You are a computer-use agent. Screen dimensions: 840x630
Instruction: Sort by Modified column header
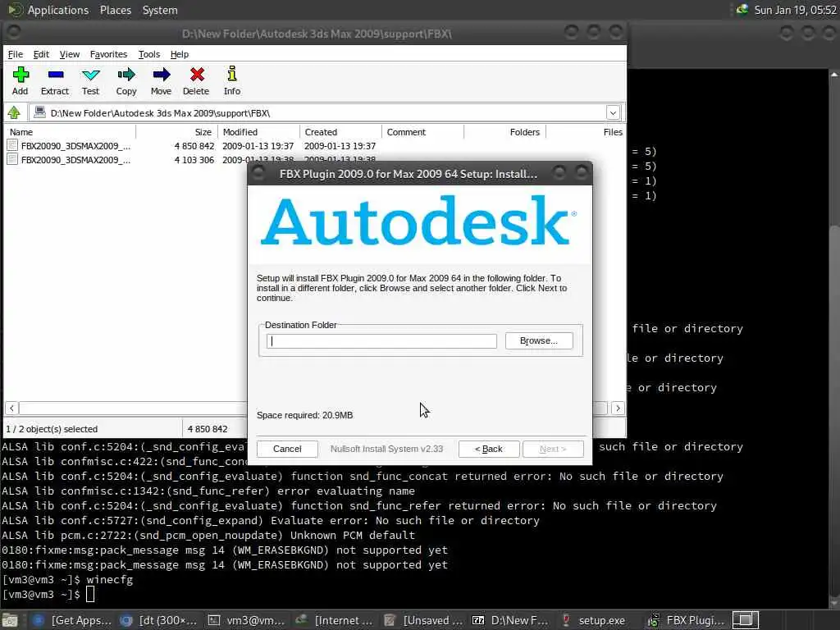pyautogui.click(x=258, y=132)
